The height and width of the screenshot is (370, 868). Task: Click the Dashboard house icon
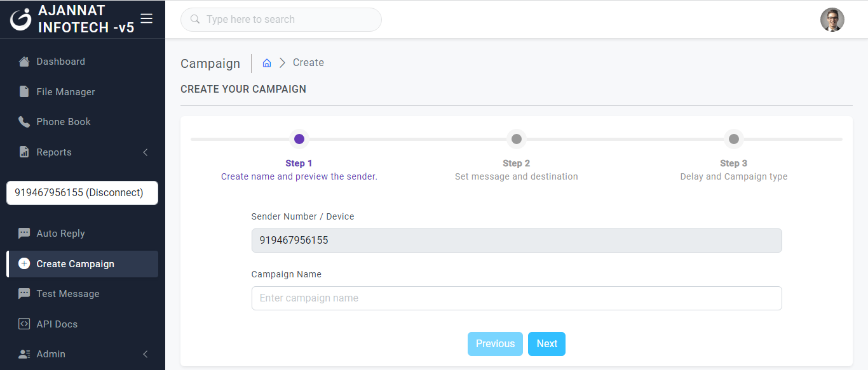pyautogui.click(x=24, y=62)
